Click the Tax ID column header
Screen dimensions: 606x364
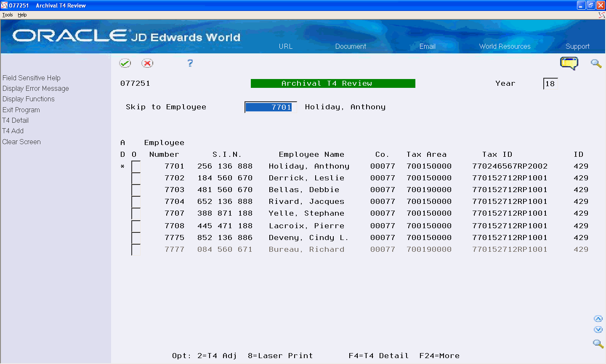point(497,155)
